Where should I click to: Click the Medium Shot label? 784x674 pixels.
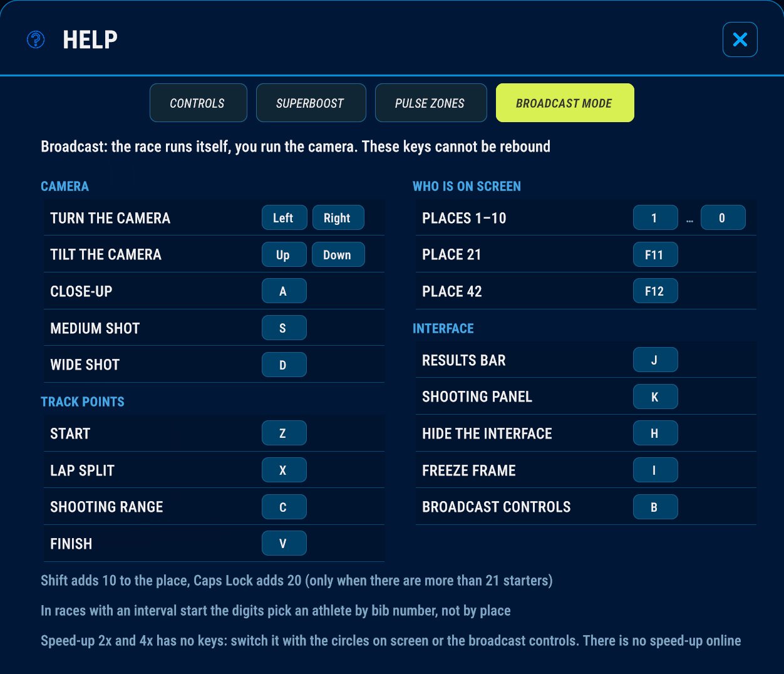point(95,328)
